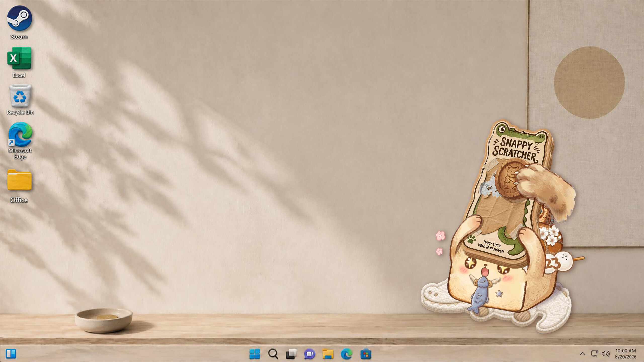Click the Snappy Scratcher card title

[516, 150]
